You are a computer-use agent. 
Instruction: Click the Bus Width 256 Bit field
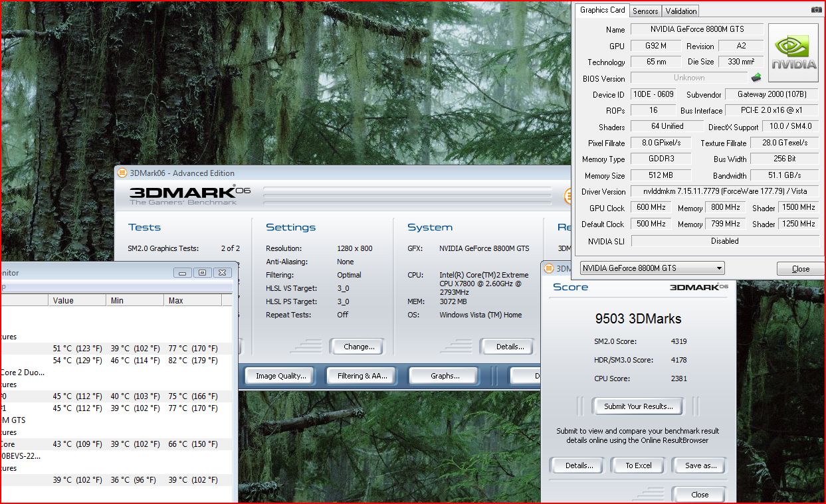coord(785,159)
